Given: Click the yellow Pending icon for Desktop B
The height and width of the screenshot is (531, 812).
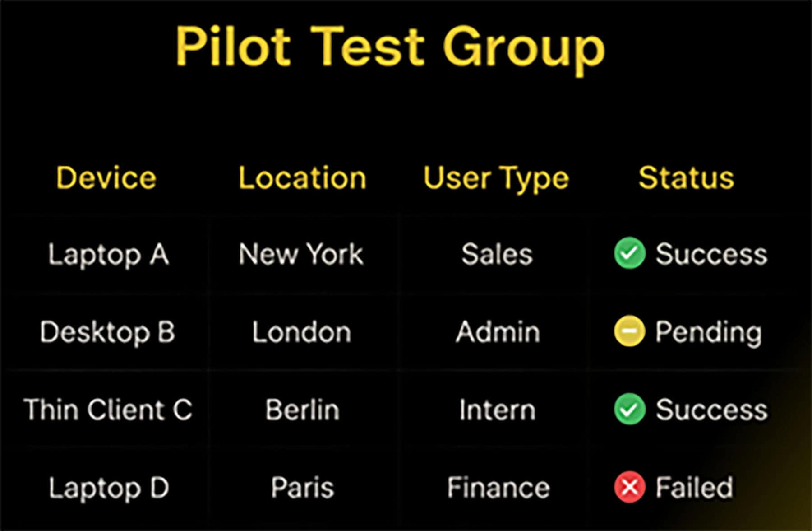Looking at the screenshot, I should click(x=629, y=332).
